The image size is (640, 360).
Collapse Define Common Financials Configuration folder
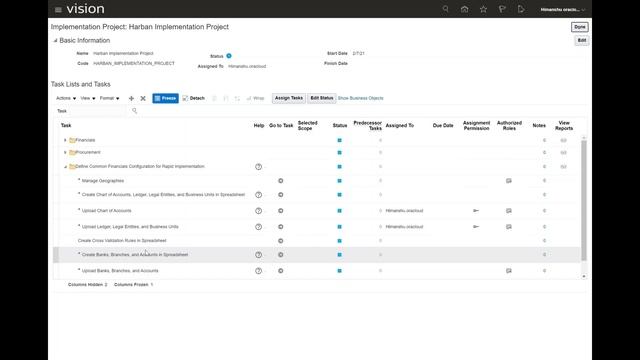tap(65, 167)
